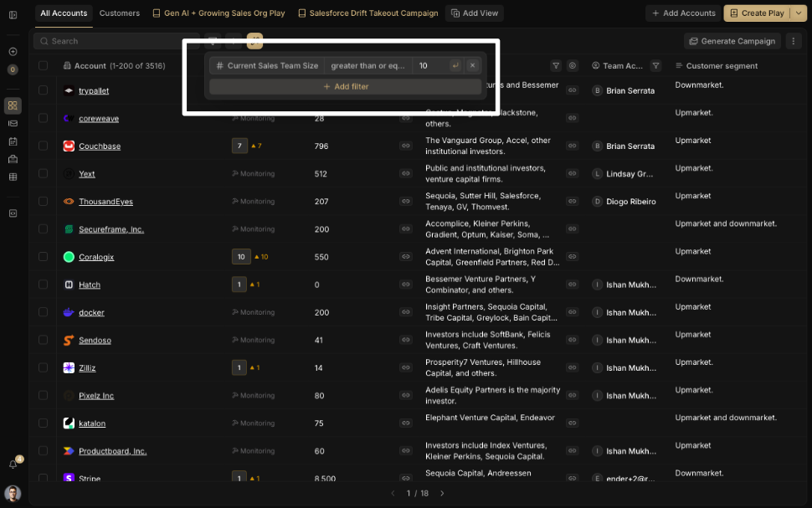Image resolution: width=812 pixels, height=508 pixels.
Task: Collapse the left sidebar panel icon
Action: [13, 14]
